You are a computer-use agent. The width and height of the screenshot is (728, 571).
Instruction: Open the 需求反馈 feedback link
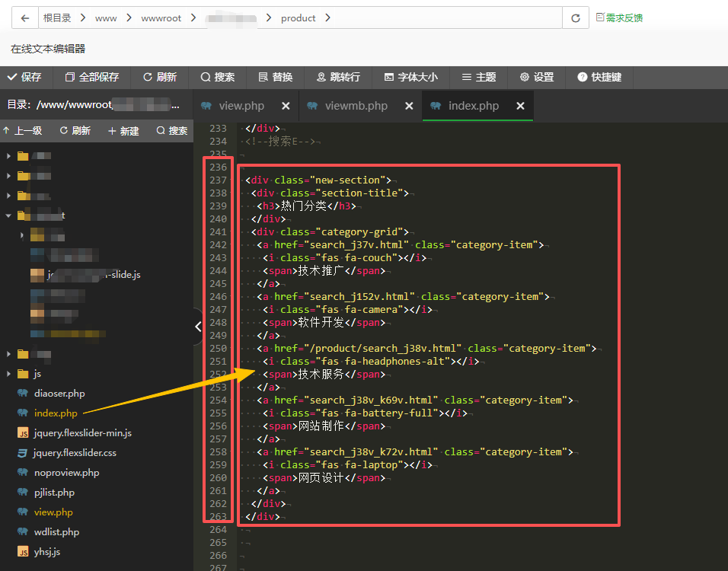[619, 18]
